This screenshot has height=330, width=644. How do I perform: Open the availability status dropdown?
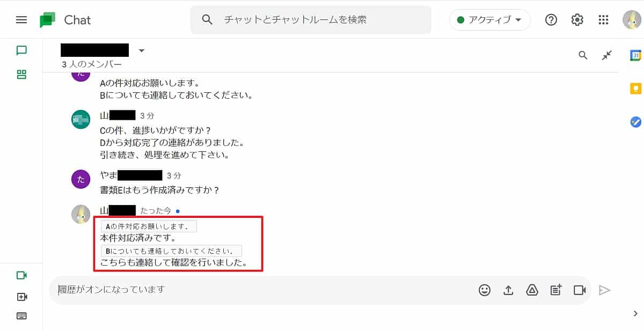click(x=489, y=19)
